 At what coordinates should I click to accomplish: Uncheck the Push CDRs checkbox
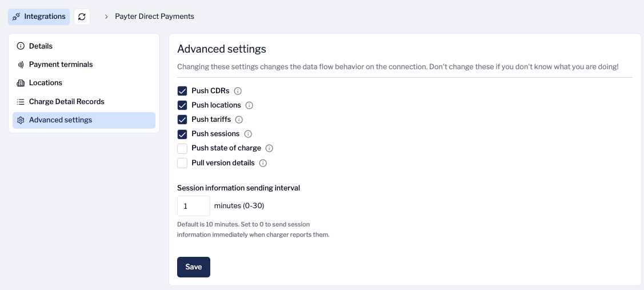coord(182,91)
